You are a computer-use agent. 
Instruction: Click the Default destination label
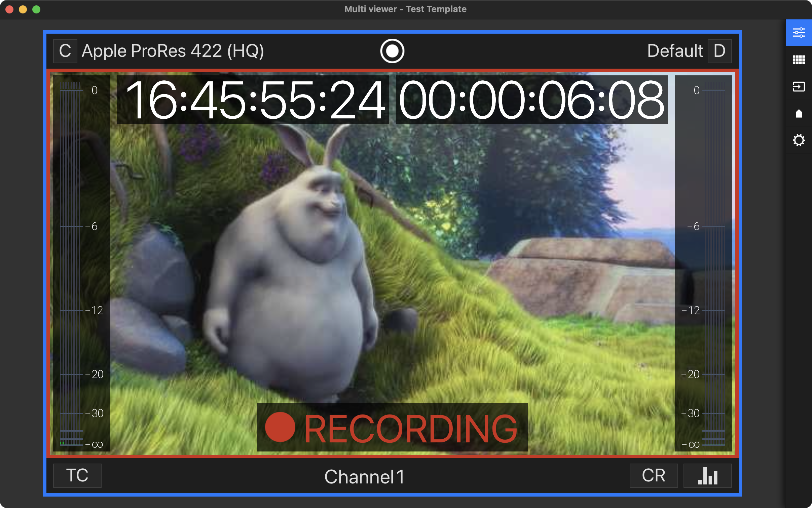(x=675, y=51)
